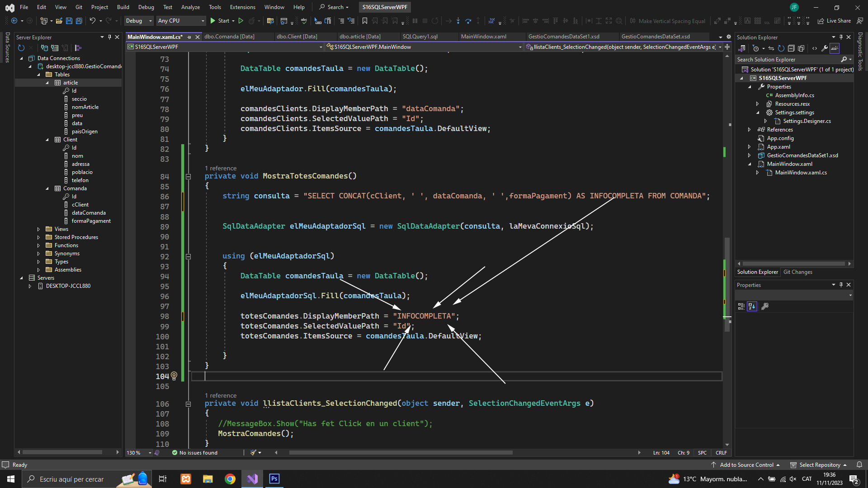Viewport: 868px width, 488px height.
Task: Click Collapse All in Solution Explorer toolbar
Action: pyautogui.click(x=791, y=48)
